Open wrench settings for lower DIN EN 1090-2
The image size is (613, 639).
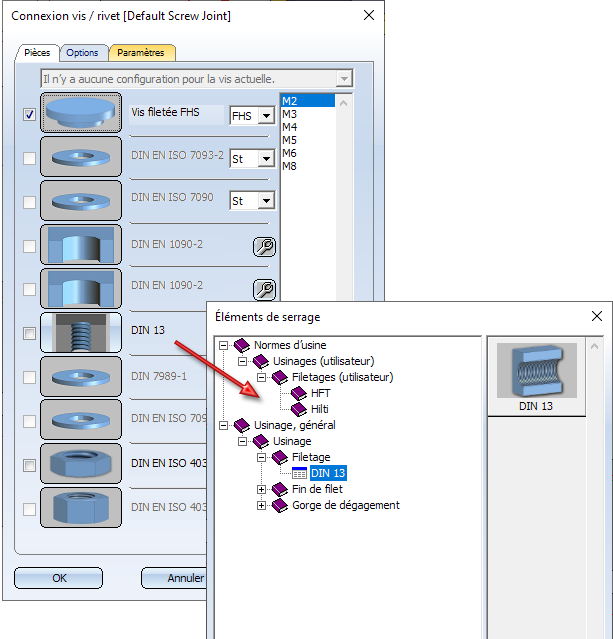pos(265,290)
